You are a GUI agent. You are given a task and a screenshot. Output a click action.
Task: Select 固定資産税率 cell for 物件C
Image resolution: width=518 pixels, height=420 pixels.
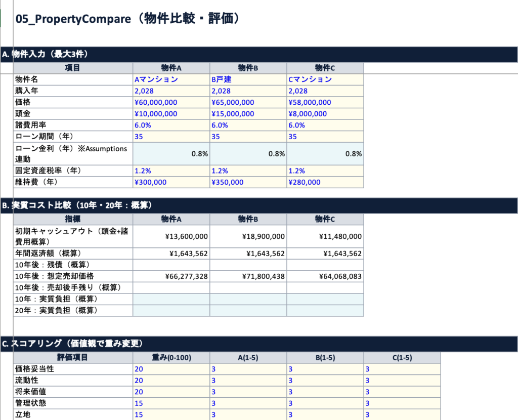pyautogui.click(x=325, y=171)
